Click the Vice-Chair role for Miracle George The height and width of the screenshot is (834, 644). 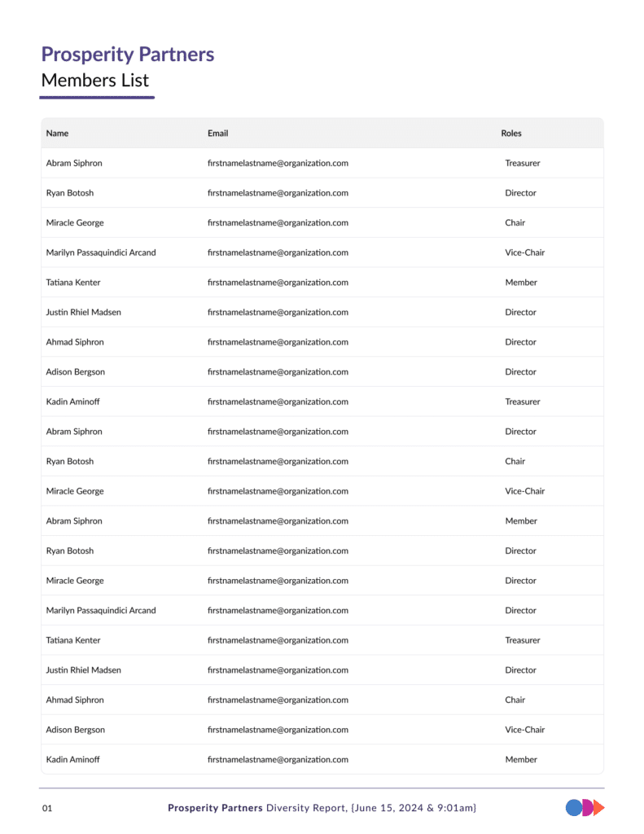pyautogui.click(x=524, y=491)
